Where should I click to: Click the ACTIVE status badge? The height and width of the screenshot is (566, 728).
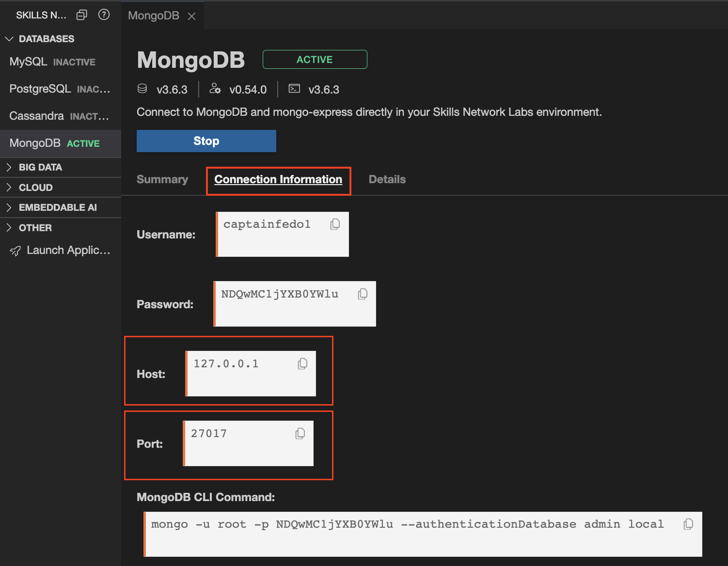(x=315, y=60)
